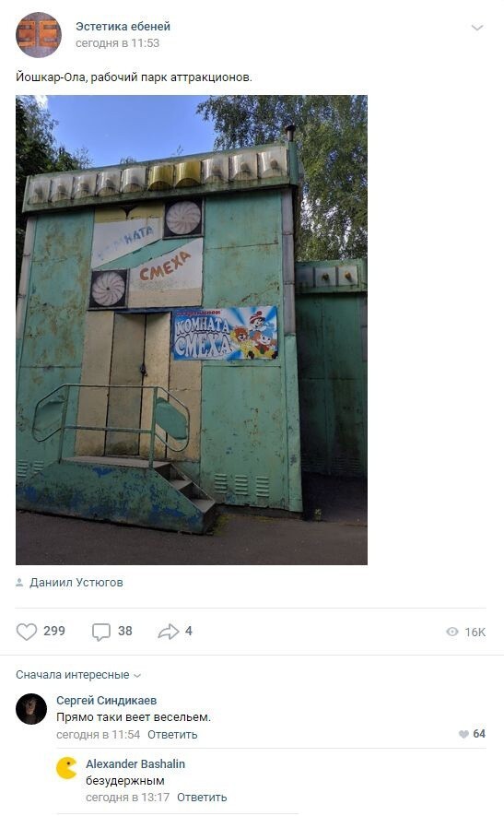This screenshot has height=816, width=504.
Task: Open Сергей Синдикаев's profile name link
Action: click(x=107, y=701)
